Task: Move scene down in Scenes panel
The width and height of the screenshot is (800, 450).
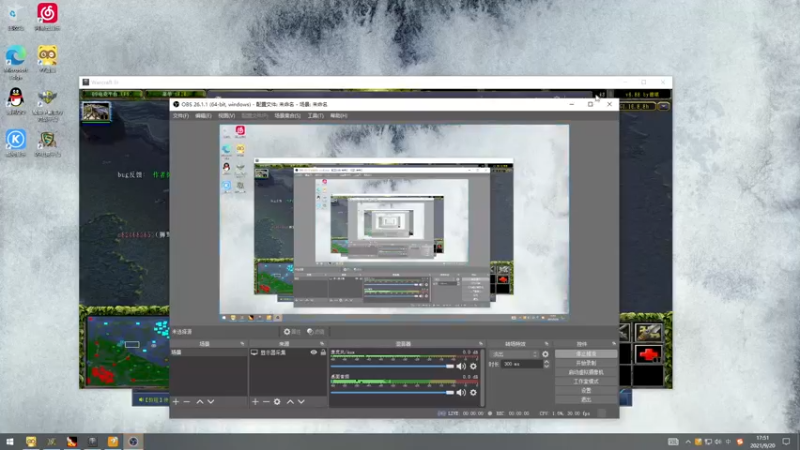Action: tap(211, 402)
